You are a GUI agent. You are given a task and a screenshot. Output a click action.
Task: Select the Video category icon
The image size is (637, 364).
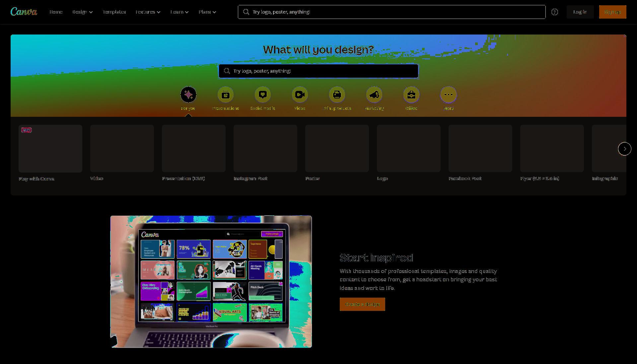[x=300, y=95]
